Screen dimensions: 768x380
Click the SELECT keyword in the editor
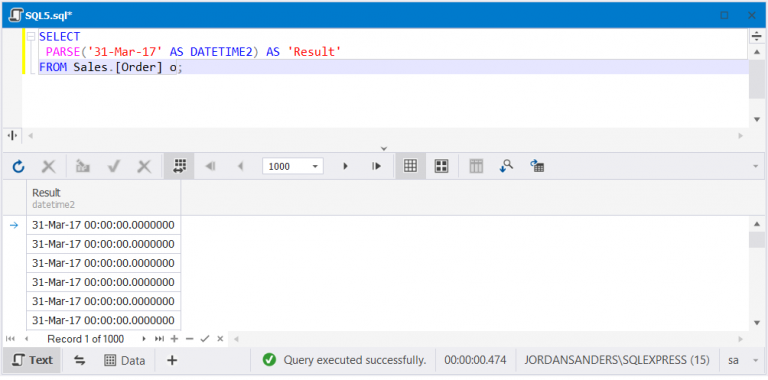[x=59, y=36]
